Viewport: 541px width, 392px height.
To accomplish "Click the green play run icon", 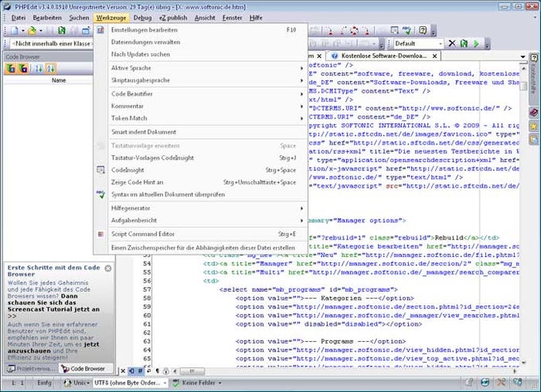I will [477, 44].
